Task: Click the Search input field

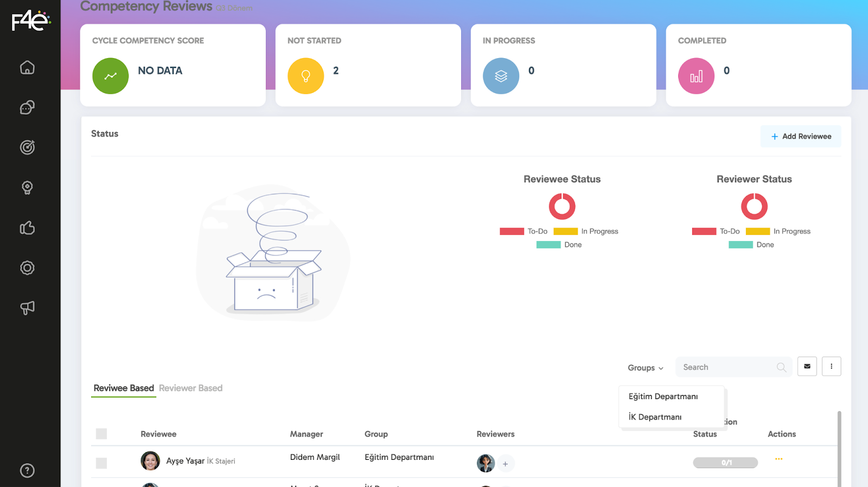Action: click(x=727, y=368)
